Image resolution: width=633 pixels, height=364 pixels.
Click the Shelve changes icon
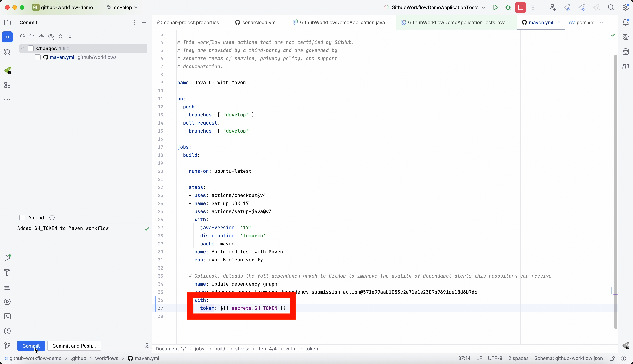click(42, 36)
